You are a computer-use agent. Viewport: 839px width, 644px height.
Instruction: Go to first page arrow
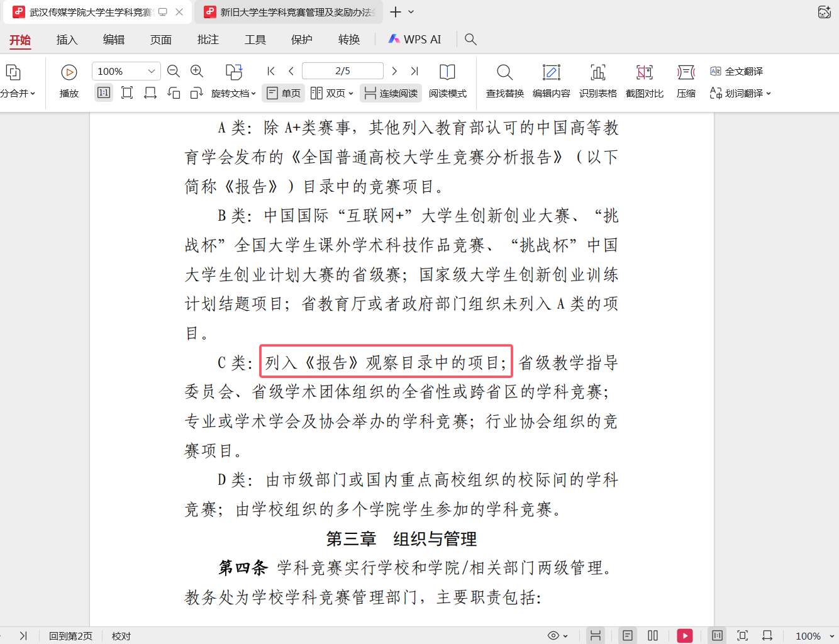pos(271,71)
